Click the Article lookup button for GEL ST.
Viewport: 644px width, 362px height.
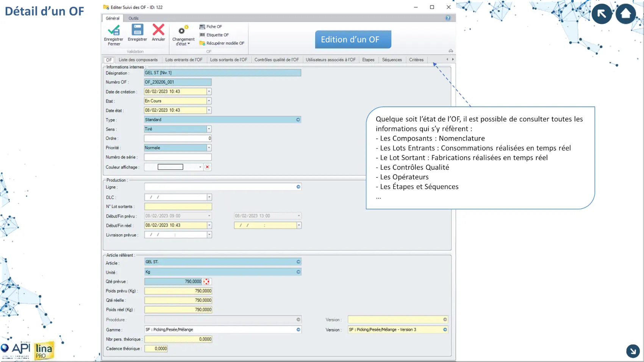pyautogui.click(x=298, y=262)
